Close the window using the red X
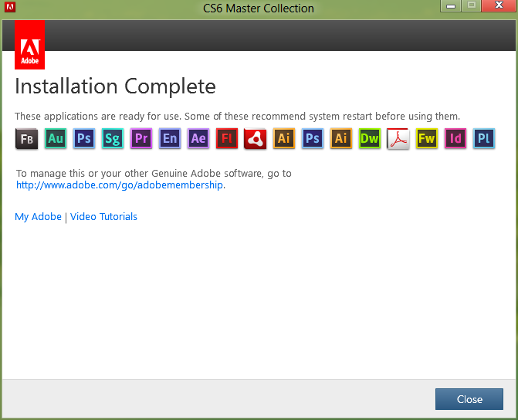Screen dimensions: 518x420 [499, 5]
